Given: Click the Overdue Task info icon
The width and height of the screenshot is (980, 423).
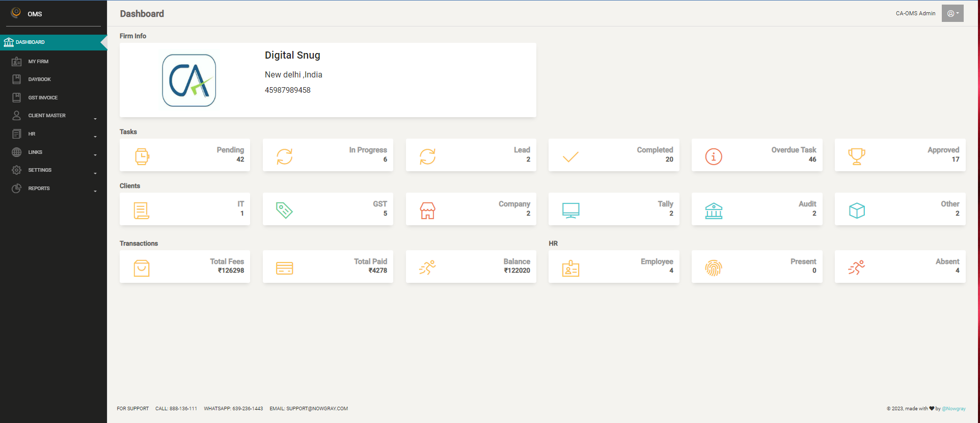Looking at the screenshot, I should [714, 156].
